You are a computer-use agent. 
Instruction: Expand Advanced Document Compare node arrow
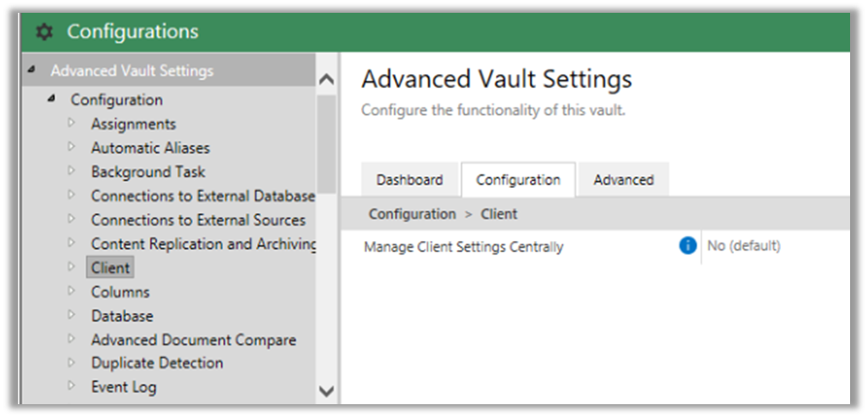[71, 338]
